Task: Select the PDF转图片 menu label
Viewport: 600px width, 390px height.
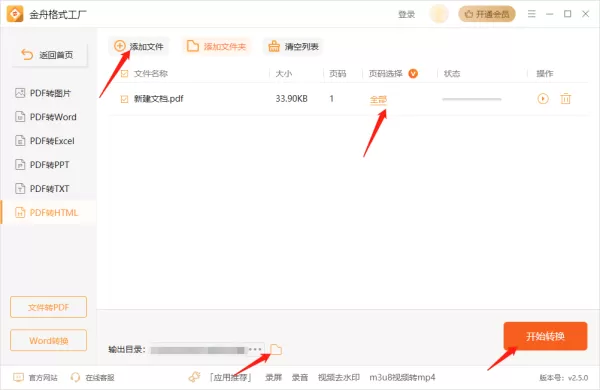Action: tap(50, 93)
